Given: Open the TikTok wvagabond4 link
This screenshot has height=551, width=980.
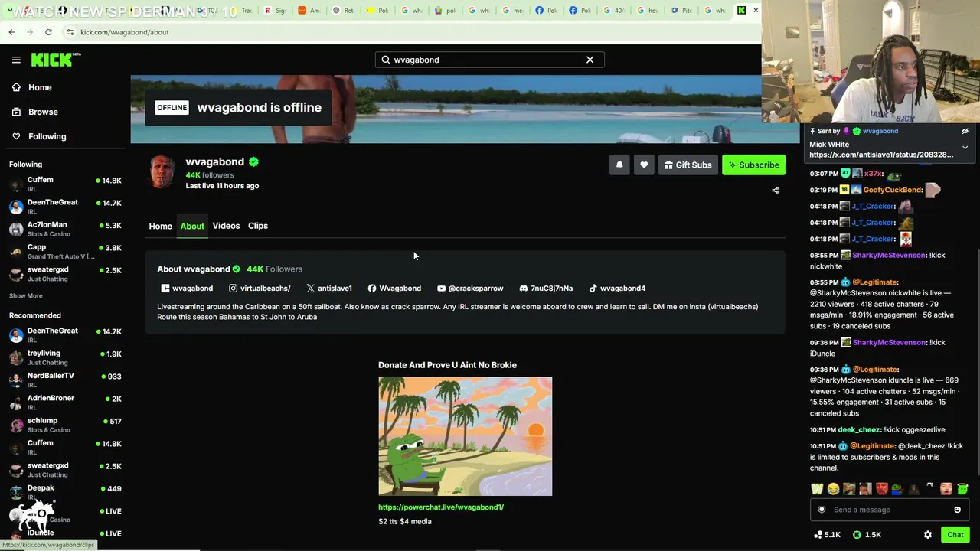Looking at the screenshot, I should (x=617, y=289).
